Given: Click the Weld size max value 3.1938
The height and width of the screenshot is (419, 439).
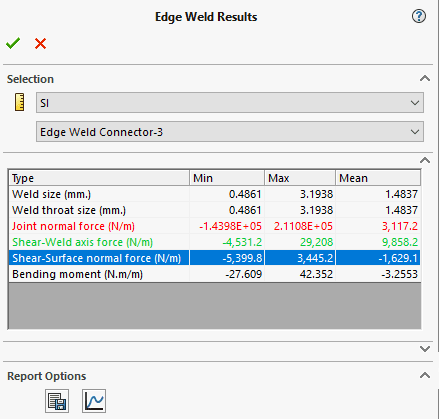Looking at the screenshot, I should pyautogui.click(x=316, y=194).
